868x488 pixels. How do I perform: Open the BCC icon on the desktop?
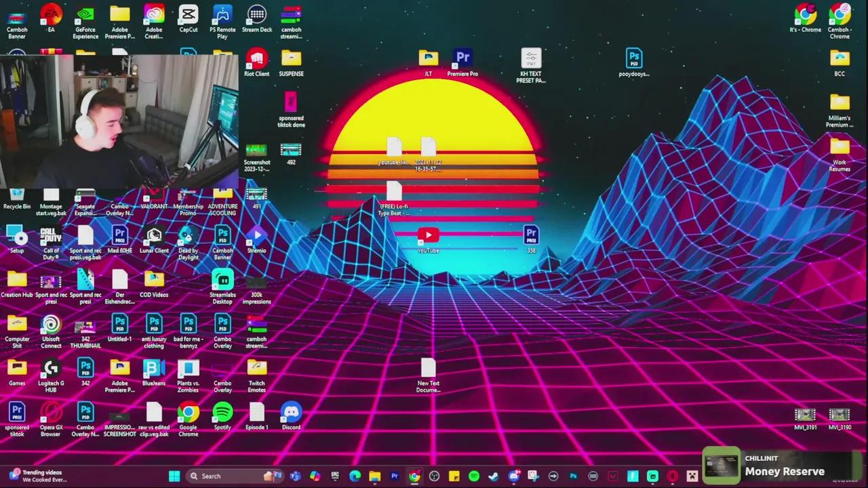[x=840, y=62]
